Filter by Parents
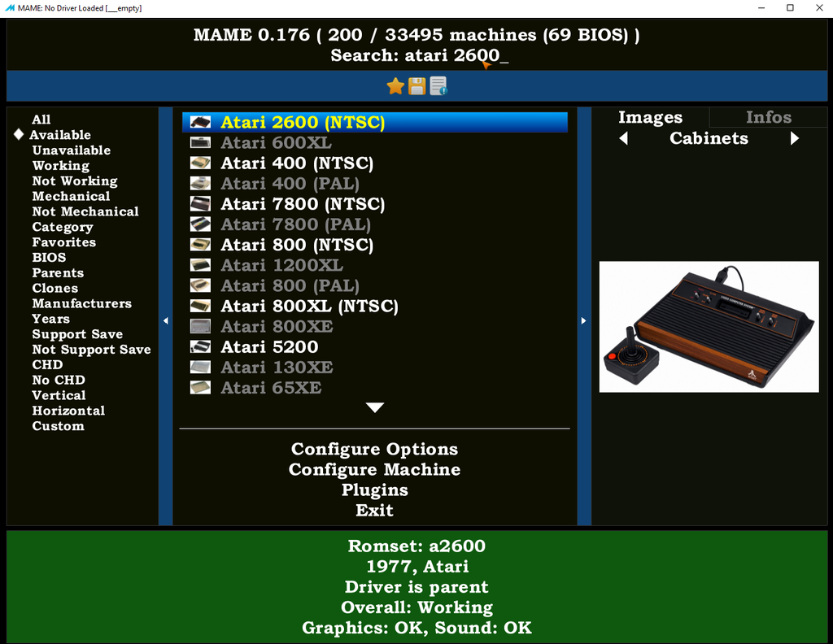833x644 pixels. click(x=58, y=273)
